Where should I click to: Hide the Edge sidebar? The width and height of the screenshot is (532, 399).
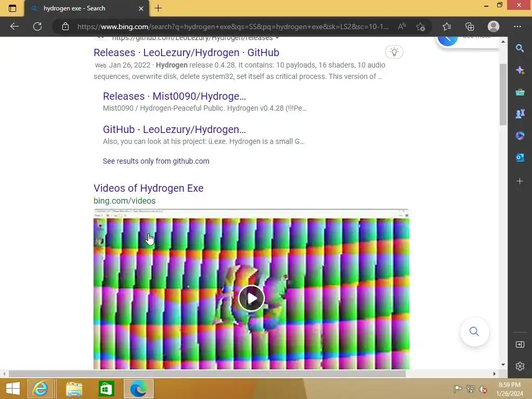click(x=520, y=344)
